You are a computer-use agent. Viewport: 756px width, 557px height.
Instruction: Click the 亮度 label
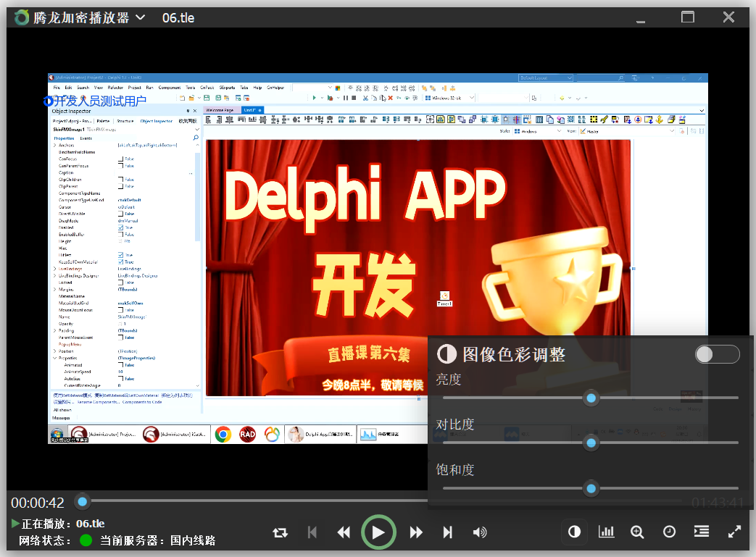[449, 380]
